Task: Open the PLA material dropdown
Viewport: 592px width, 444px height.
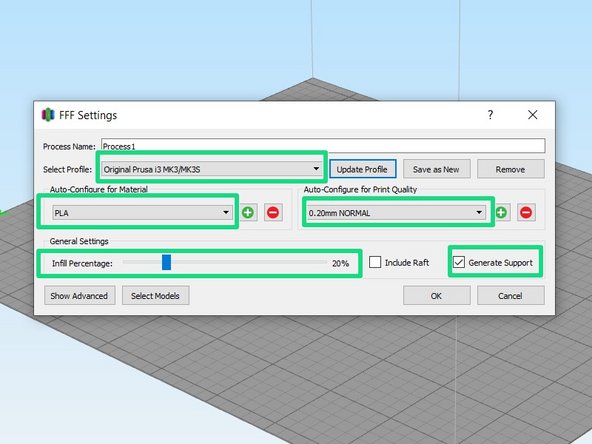Action: coord(142,213)
